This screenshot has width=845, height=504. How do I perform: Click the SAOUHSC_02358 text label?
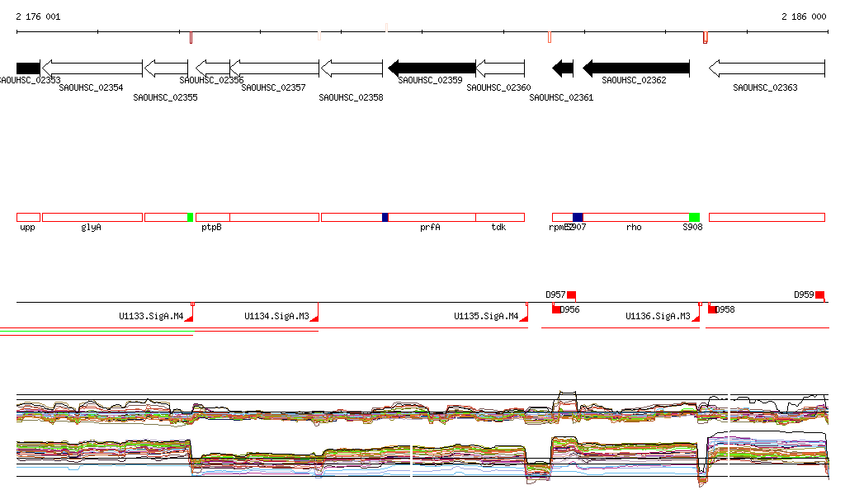pyautogui.click(x=351, y=97)
